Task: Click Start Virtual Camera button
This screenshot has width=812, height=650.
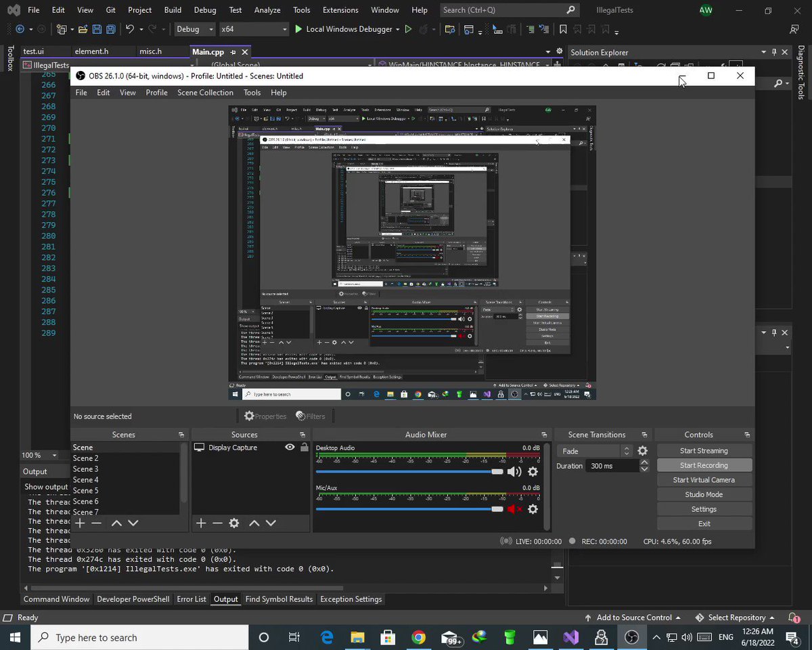Action: pos(704,480)
